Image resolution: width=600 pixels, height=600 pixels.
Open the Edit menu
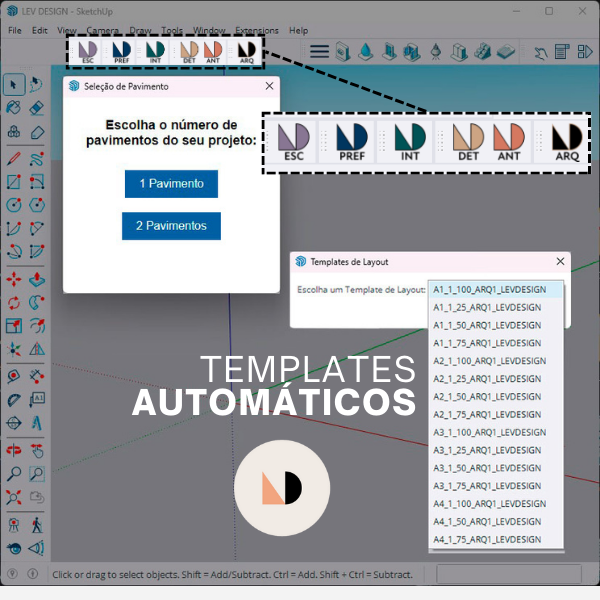click(x=39, y=30)
